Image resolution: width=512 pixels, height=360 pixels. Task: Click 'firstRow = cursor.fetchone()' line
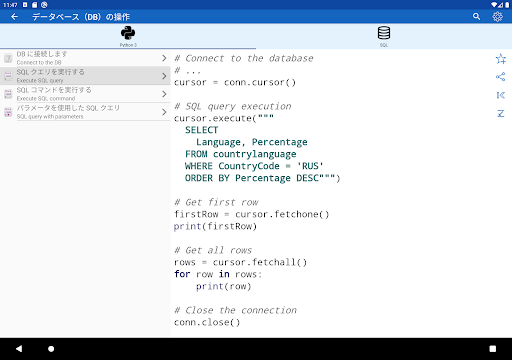coord(251,214)
